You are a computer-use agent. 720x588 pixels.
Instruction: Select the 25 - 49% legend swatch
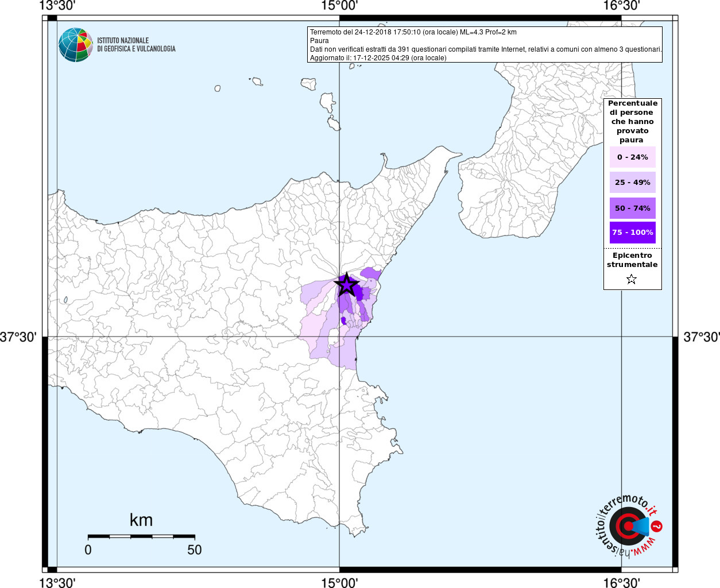[x=632, y=183]
